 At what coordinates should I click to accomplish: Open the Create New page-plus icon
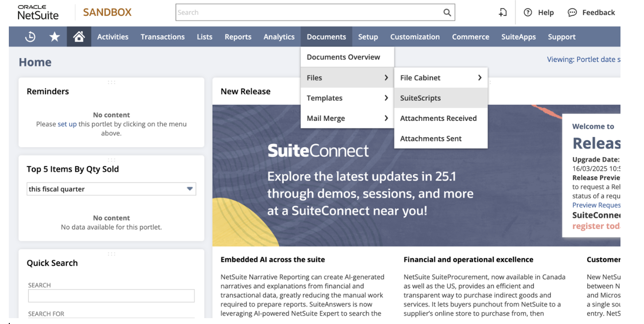click(x=503, y=13)
